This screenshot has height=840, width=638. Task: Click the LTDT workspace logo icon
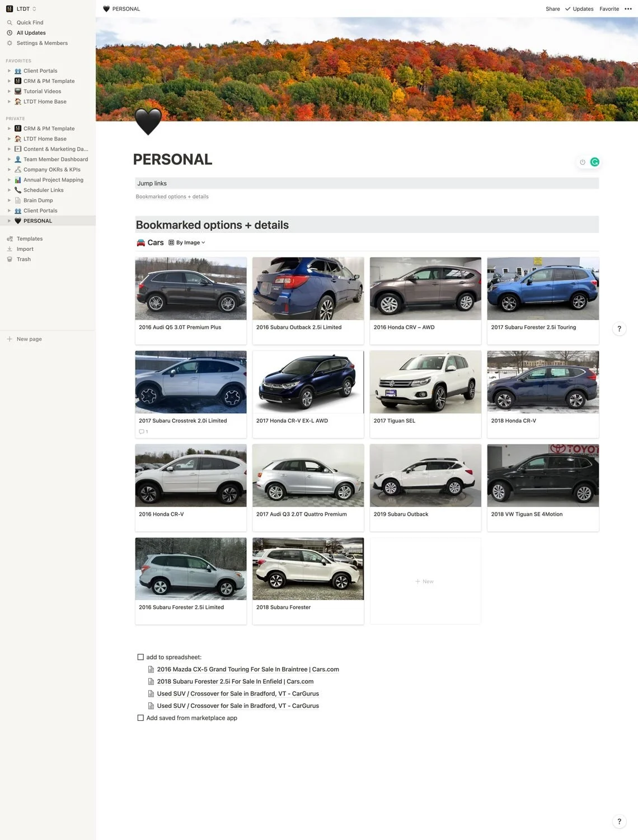[x=10, y=9]
